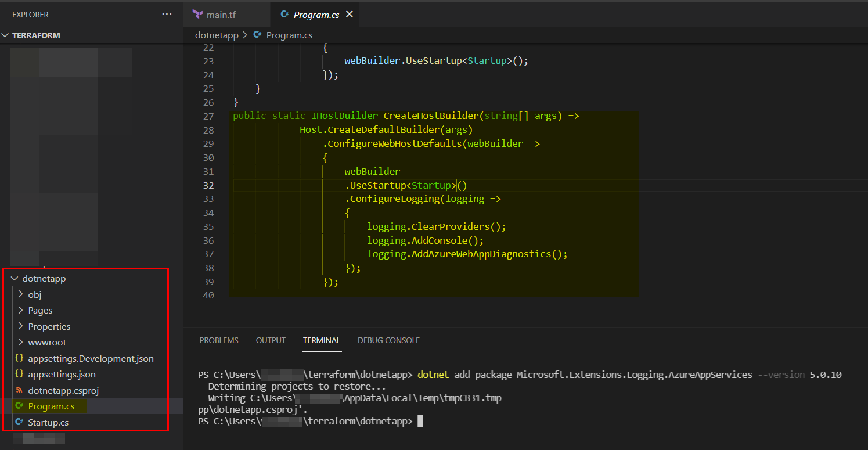
Task: Click logging.ClearProviders() on line 35
Action: pyautogui.click(x=437, y=226)
